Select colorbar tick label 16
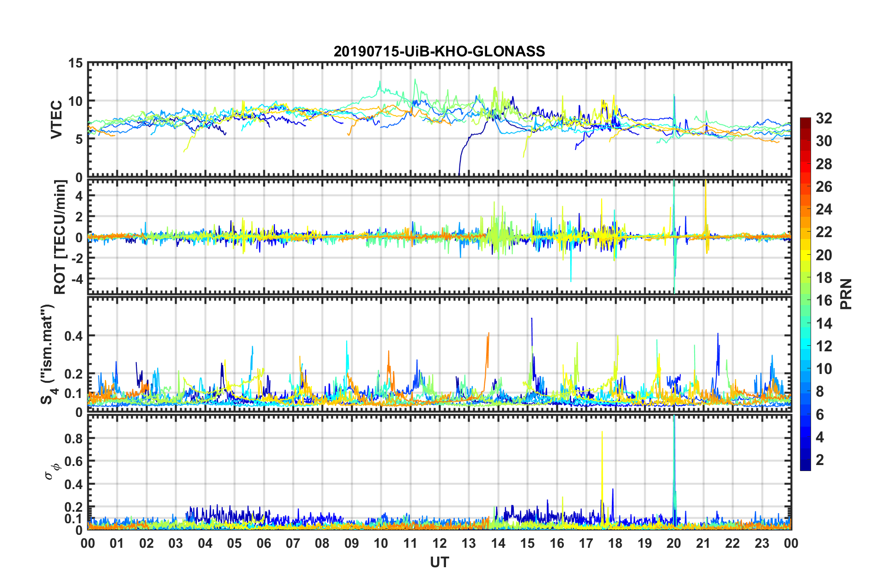Viewport: 879px width, 588px height. pos(824,300)
